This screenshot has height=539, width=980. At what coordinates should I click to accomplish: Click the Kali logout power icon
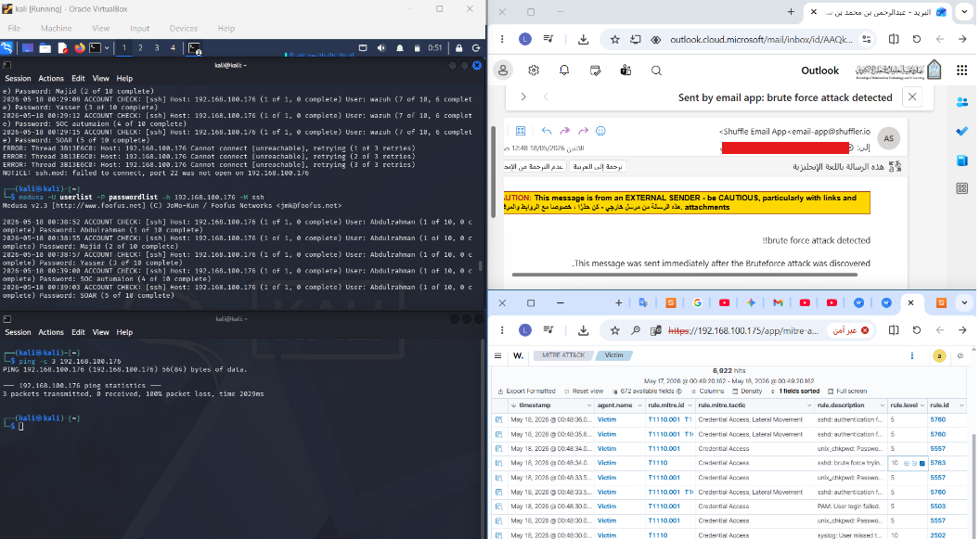pos(476,48)
